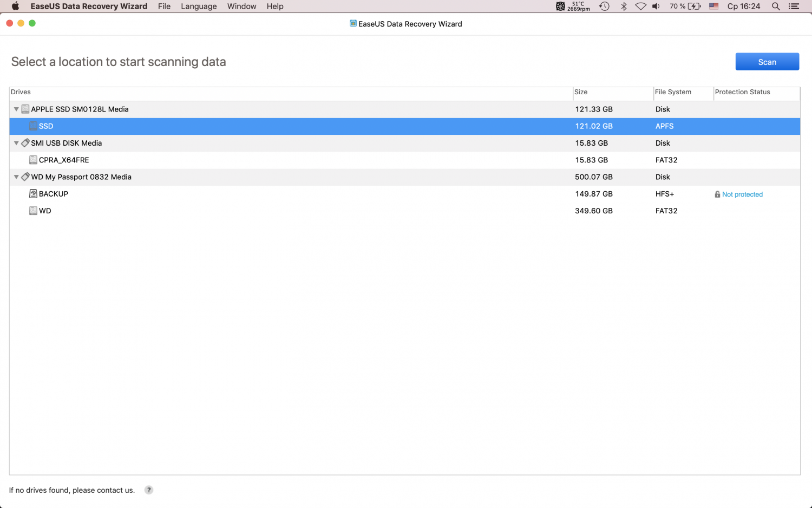Open the File menu
Image resolution: width=812 pixels, height=508 pixels.
click(x=164, y=6)
